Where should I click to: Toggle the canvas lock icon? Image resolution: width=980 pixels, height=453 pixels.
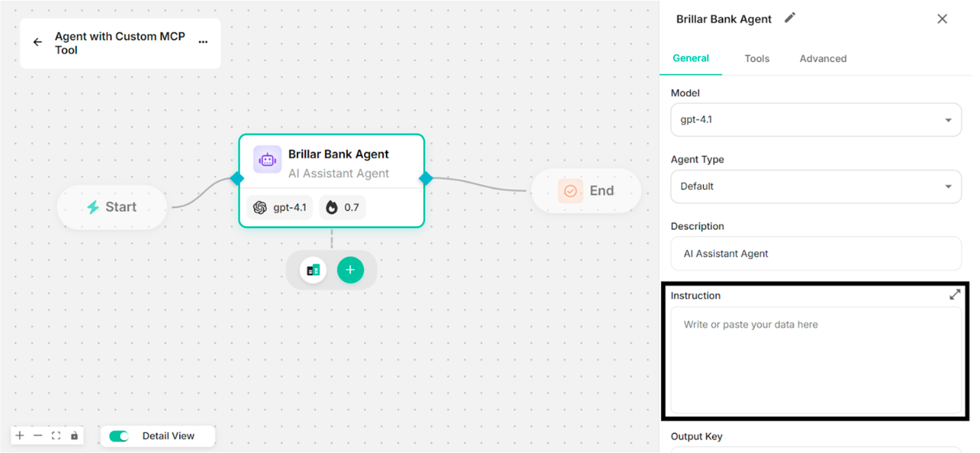[74, 436]
